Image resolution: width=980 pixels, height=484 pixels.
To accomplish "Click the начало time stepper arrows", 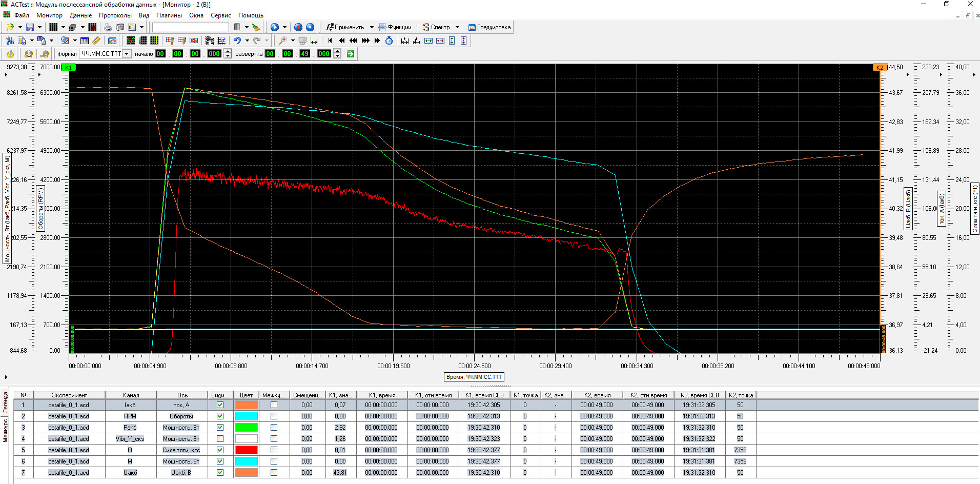I will [x=228, y=54].
